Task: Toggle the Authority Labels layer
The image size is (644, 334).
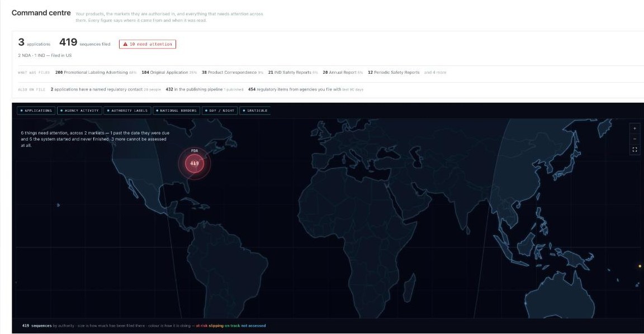Action: pyautogui.click(x=127, y=111)
